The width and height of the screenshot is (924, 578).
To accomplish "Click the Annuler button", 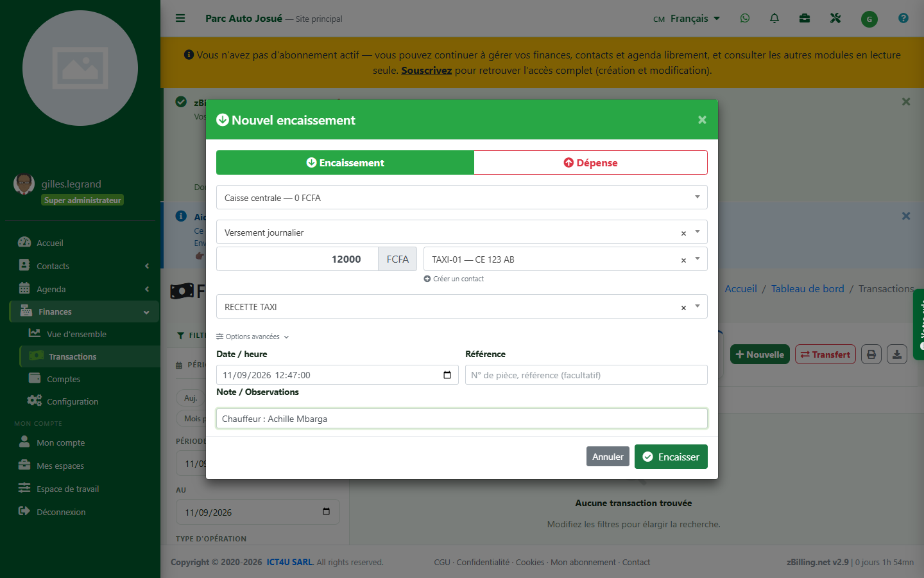I will click(x=608, y=457).
